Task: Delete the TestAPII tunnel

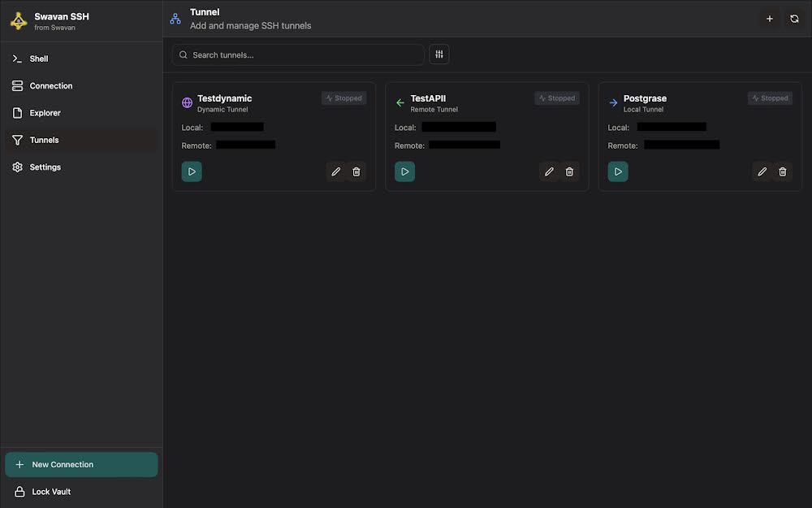Action: coord(569,172)
